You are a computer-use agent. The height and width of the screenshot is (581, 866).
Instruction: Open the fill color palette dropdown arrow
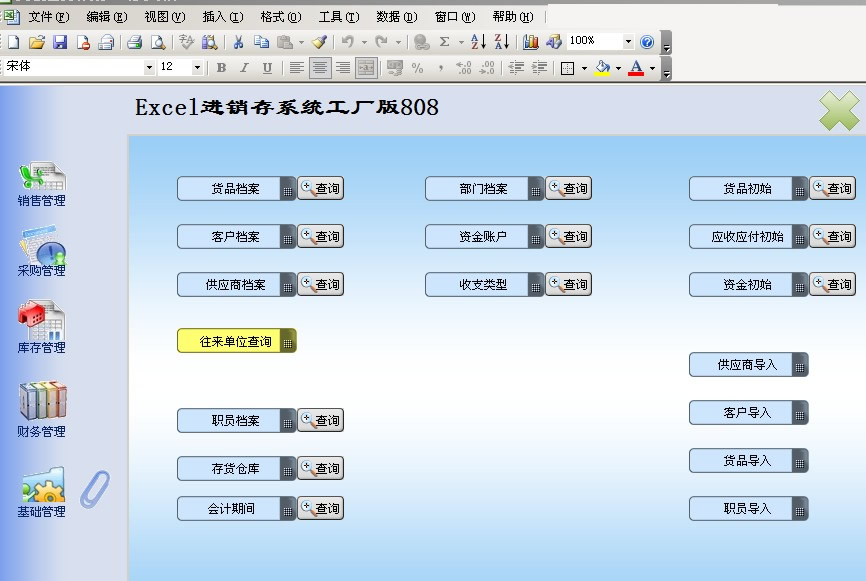click(618, 68)
